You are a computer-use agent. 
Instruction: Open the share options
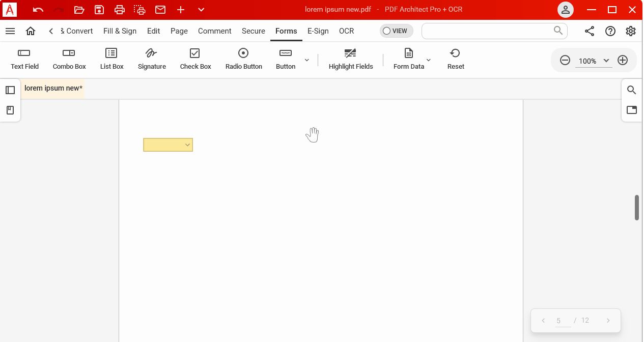(x=589, y=31)
